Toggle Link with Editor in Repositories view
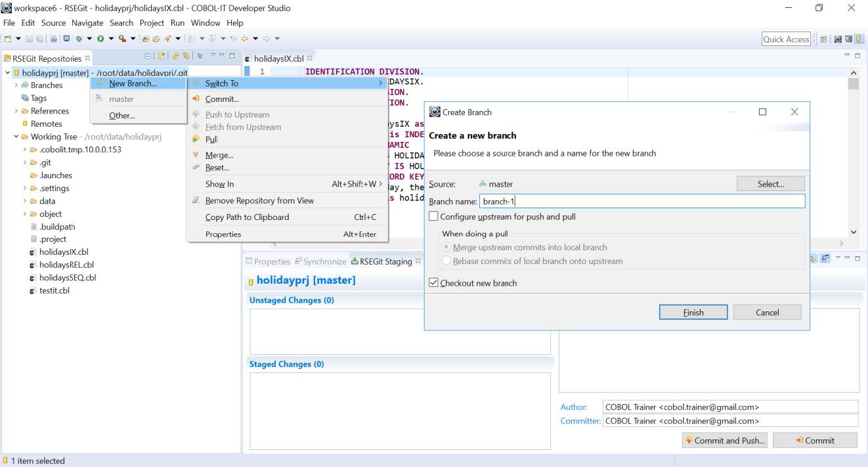Image resolution: width=868 pixels, height=467 pixels. 200,58
